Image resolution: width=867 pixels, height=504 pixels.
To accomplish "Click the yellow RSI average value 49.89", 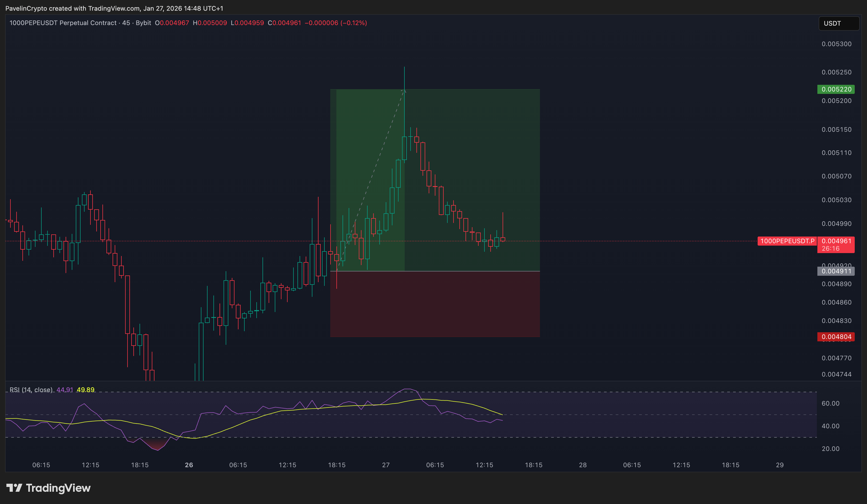I will (85, 390).
